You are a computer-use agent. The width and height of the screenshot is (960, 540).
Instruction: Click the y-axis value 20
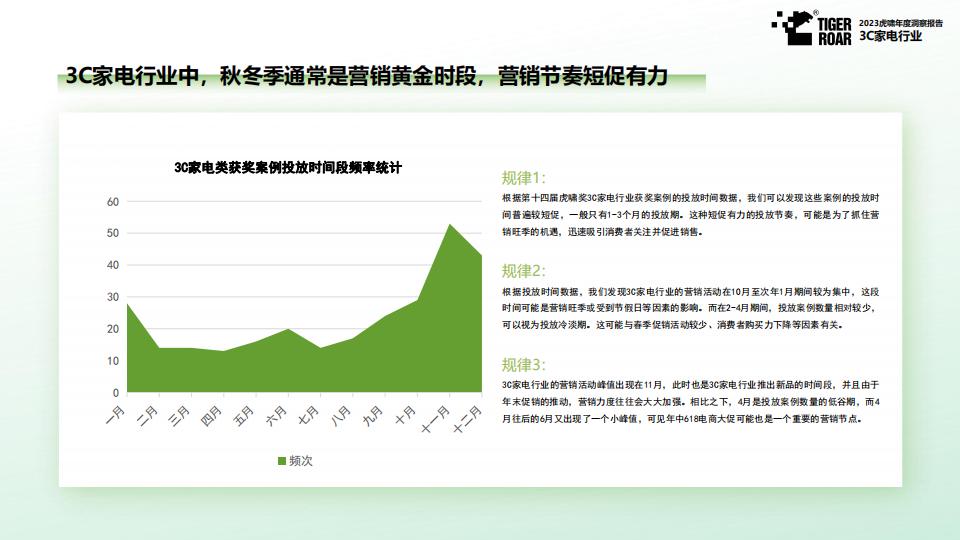click(113, 329)
